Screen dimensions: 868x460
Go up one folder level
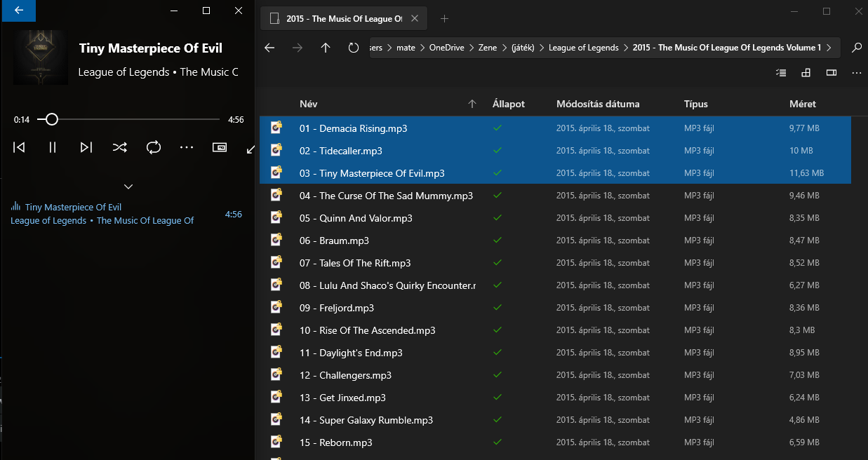[x=325, y=47]
